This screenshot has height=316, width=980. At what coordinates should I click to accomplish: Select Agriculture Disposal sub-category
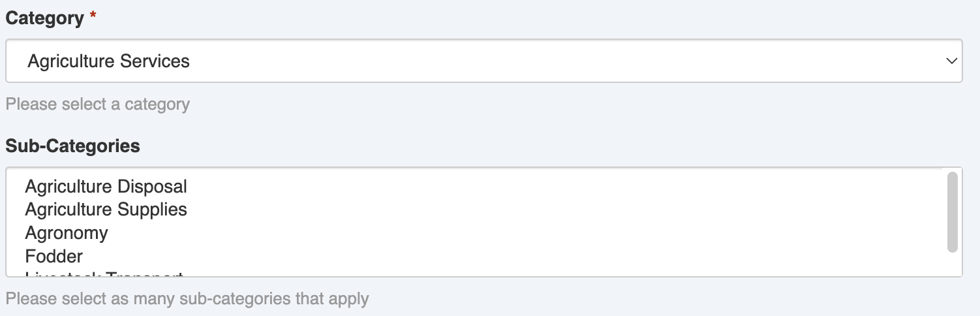106,187
